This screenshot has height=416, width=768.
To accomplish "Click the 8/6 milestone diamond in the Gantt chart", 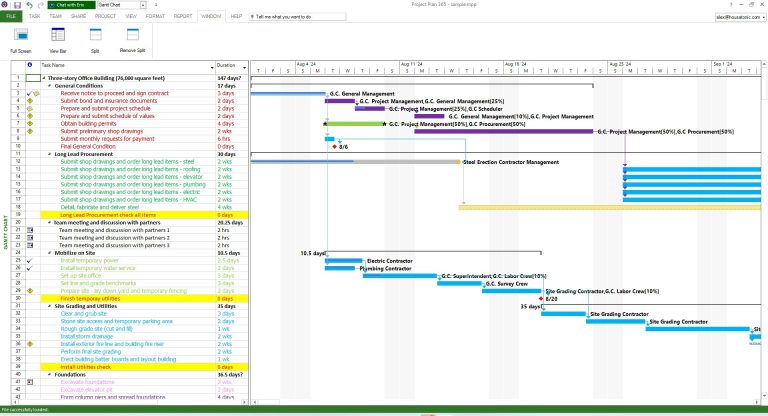I will point(335,147).
